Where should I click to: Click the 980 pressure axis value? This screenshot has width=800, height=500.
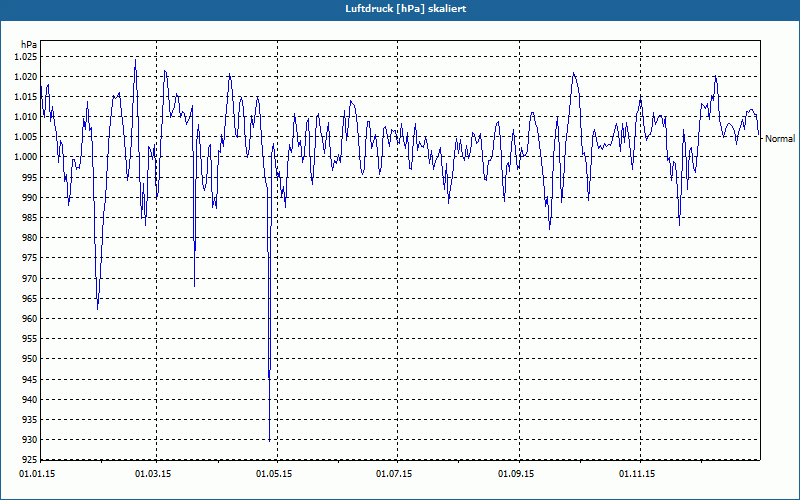[31, 238]
